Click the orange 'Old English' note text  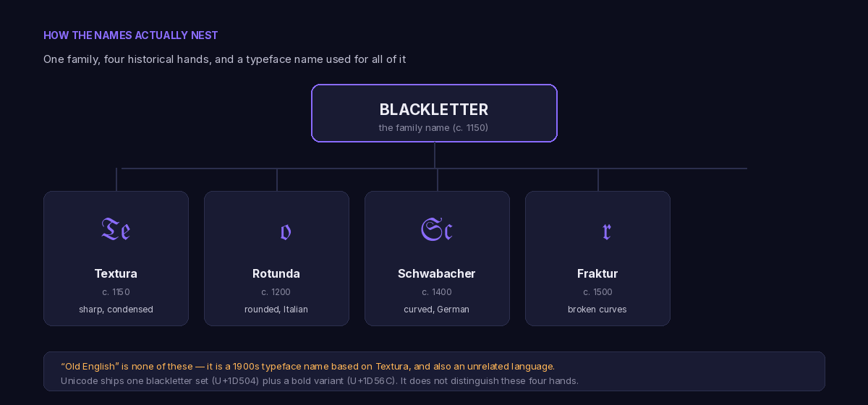point(308,367)
